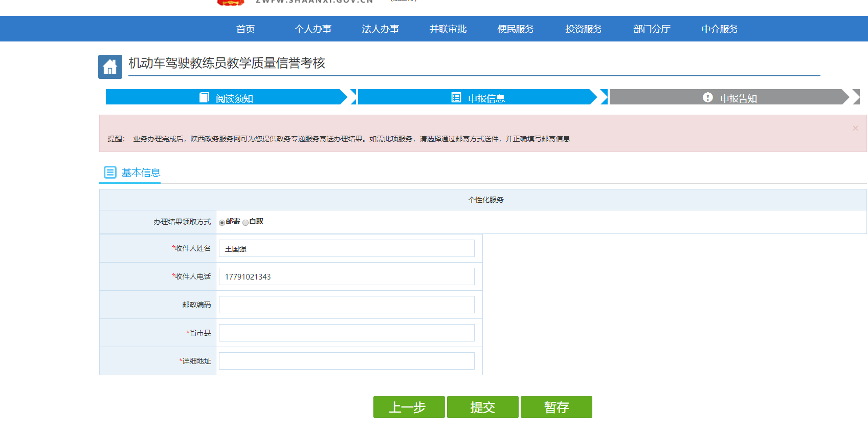Open the 并联审批 menu item

(448, 29)
